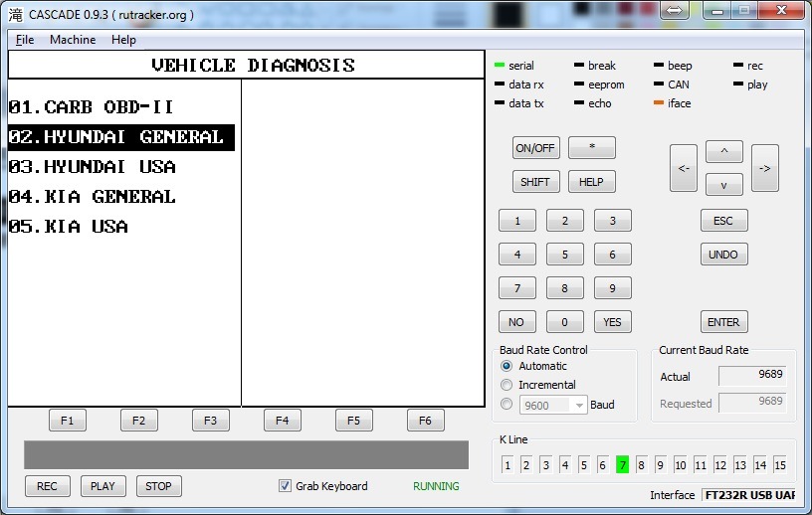The height and width of the screenshot is (515, 812).
Task: Click the STOP button
Action: (x=159, y=486)
